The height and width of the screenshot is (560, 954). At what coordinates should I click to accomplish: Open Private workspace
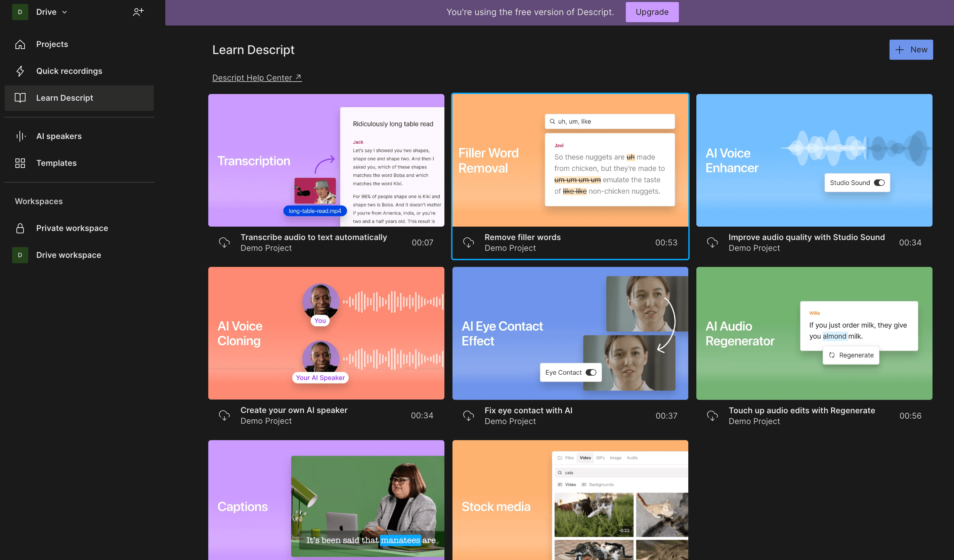click(79, 228)
